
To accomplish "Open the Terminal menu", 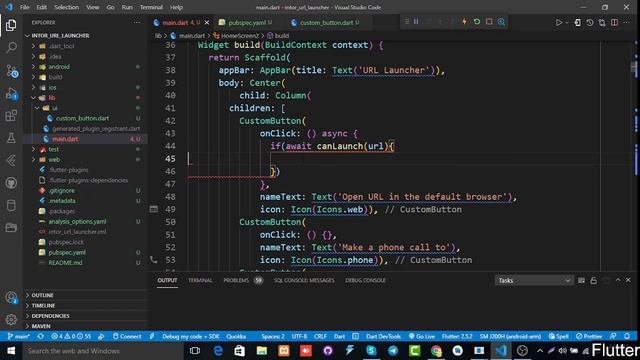I will coord(151,7).
